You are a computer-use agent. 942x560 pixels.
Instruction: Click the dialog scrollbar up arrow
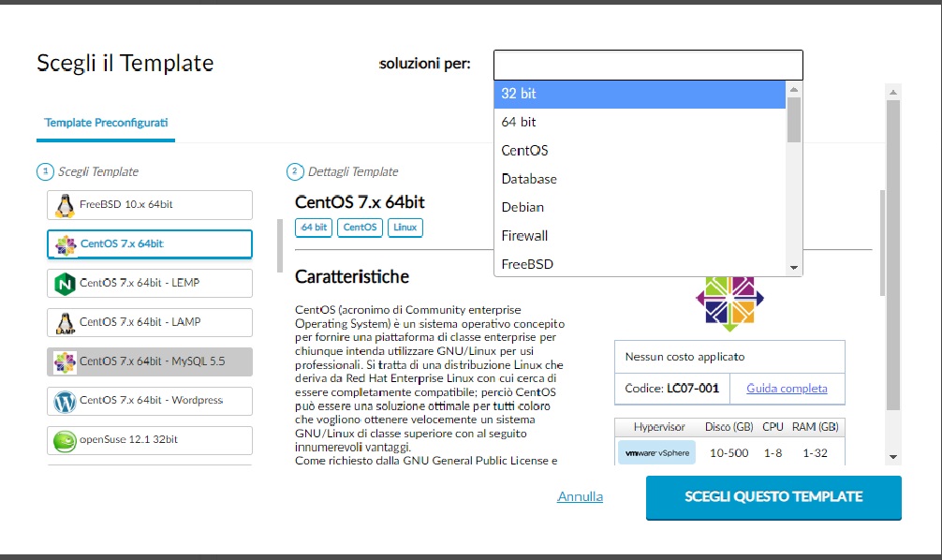point(893,92)
